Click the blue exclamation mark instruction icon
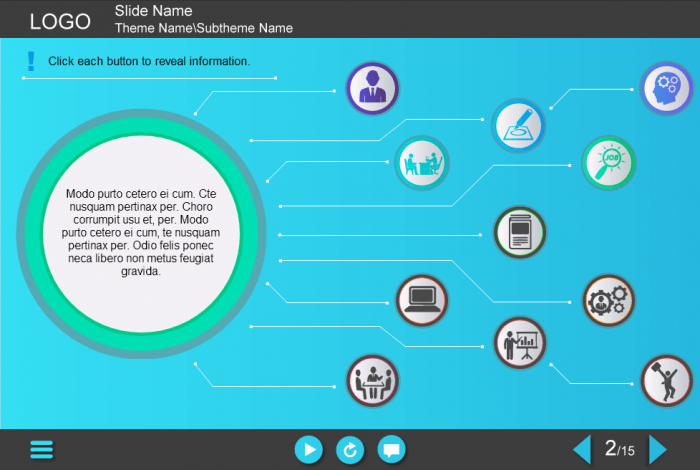700x470 pixels. point(32,61)
